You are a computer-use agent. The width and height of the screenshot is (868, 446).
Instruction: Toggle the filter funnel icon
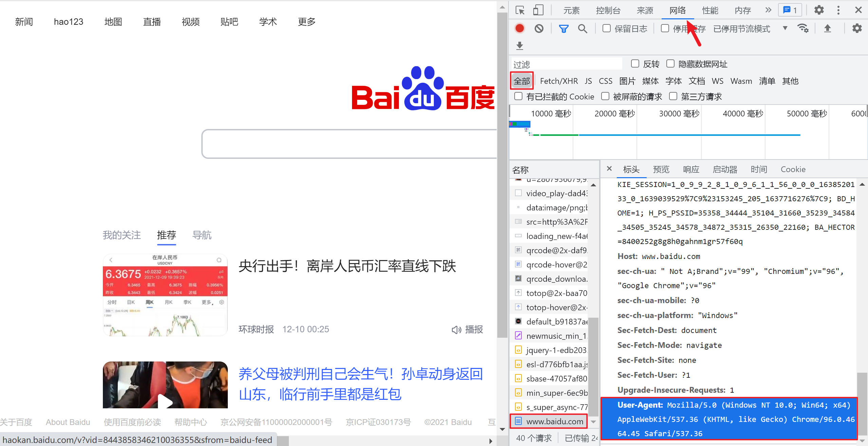click(564, 29)
